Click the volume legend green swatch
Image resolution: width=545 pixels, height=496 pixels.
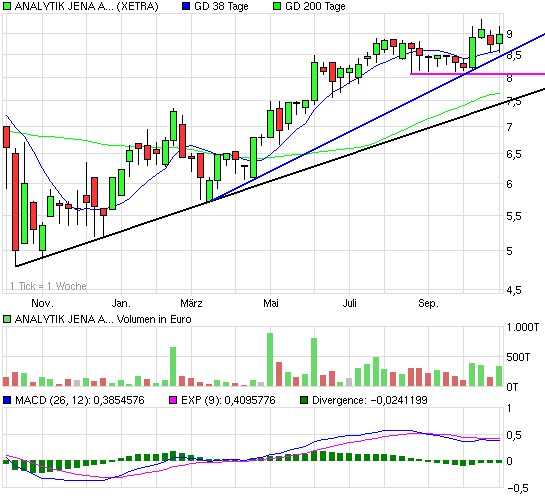tap(7, 319)
